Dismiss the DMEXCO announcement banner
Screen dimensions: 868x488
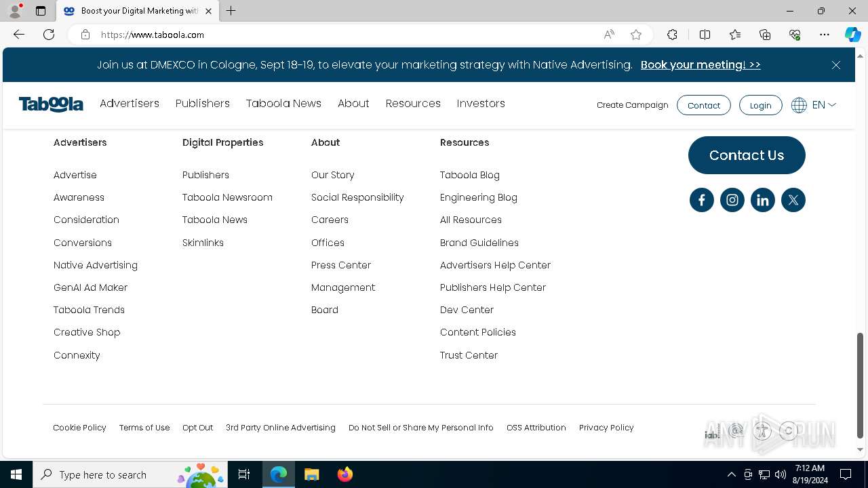pos(835,65)
